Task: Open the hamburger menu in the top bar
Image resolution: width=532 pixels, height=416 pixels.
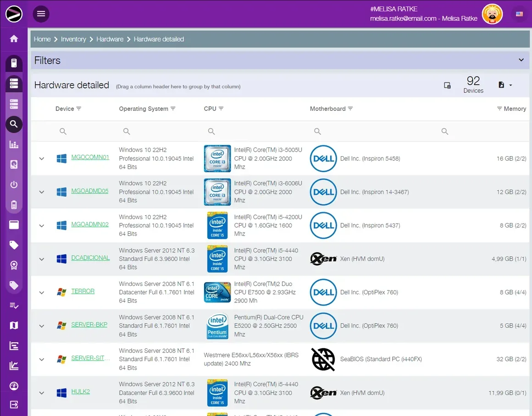Action: (x=41, y=14)
